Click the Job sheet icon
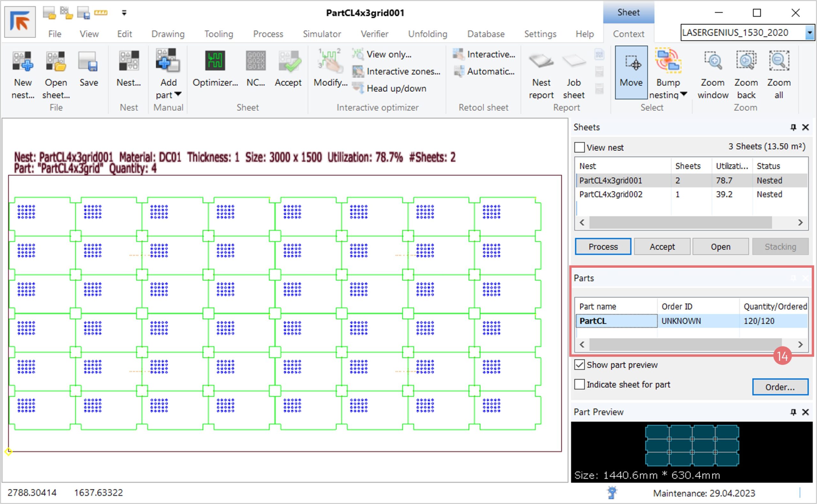Screen dimensions: 817x504 pos(573,61)
